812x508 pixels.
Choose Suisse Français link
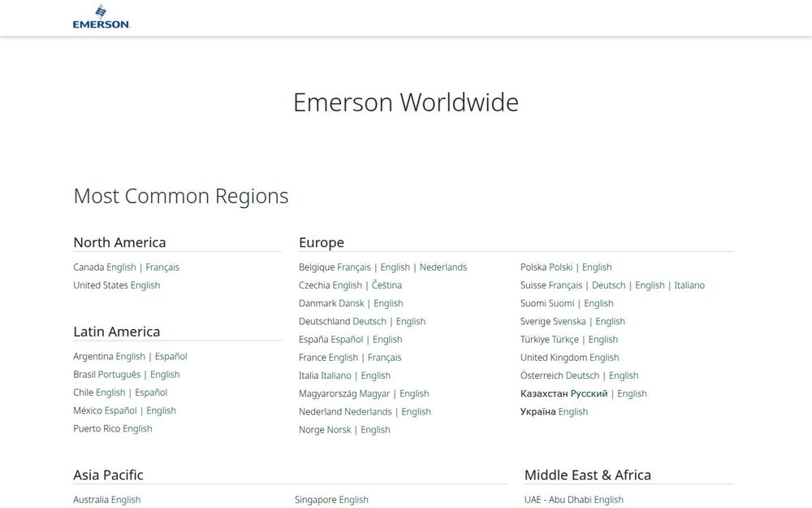point(565,285)
